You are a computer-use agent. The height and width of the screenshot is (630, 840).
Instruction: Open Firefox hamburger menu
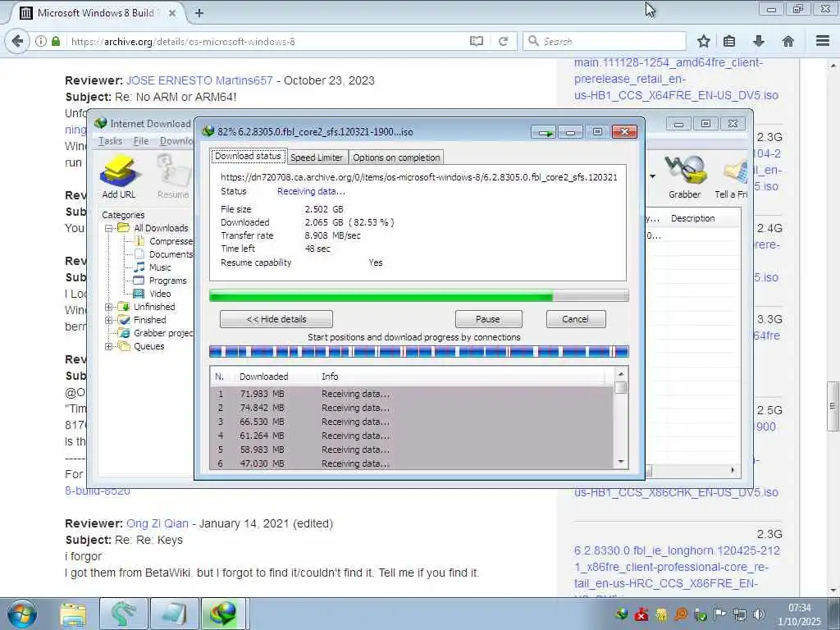tap(823, 41)
